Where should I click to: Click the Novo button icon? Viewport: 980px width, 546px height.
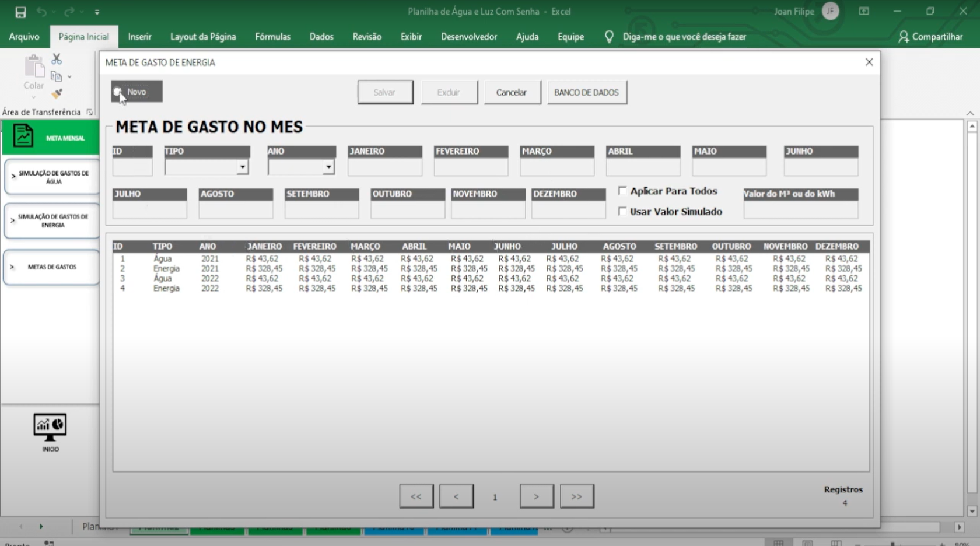[x=118, y=92]
